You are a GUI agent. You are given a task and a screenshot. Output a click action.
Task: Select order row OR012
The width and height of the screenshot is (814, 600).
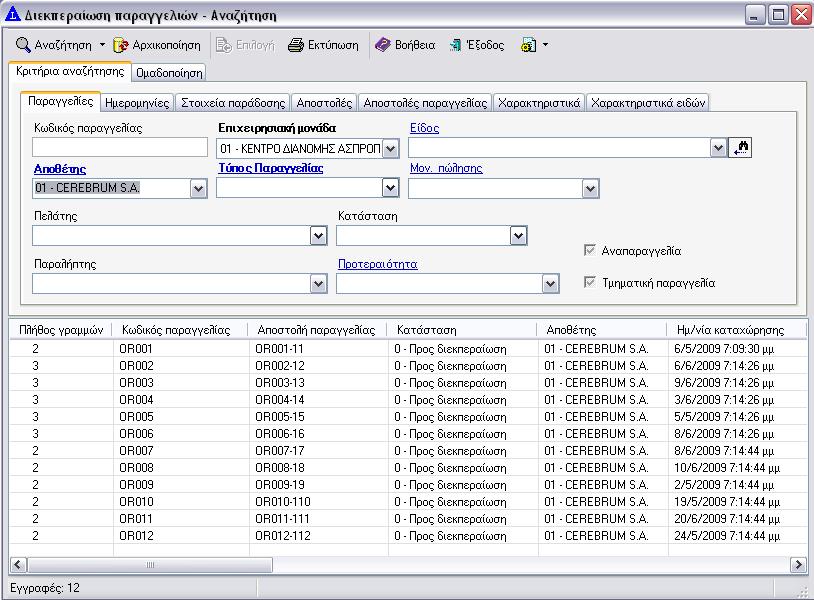407,536
